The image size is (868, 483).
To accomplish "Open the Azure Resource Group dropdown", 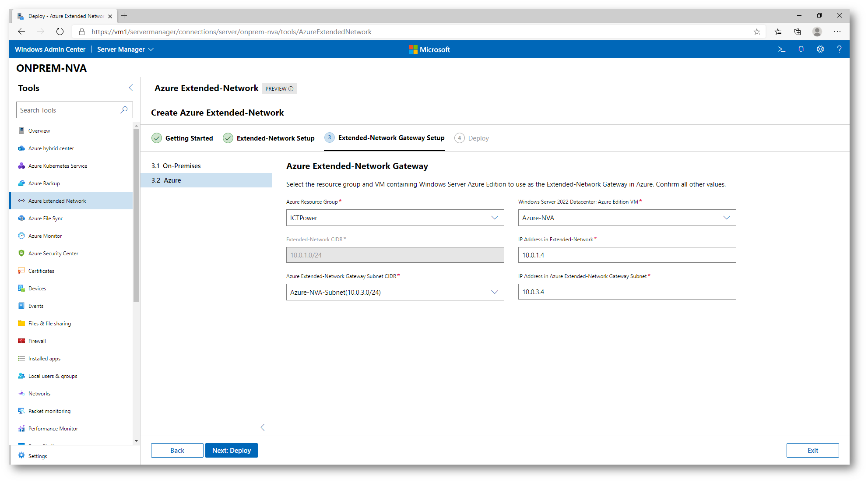I will point(395,218).
